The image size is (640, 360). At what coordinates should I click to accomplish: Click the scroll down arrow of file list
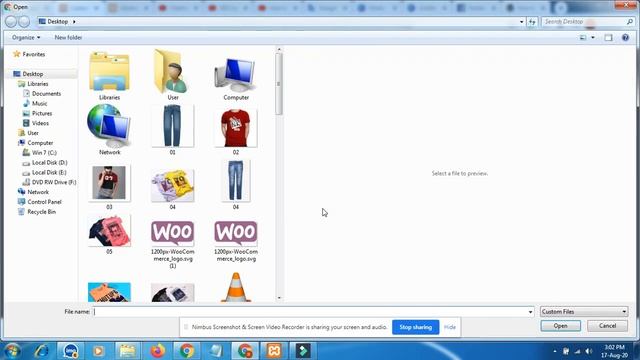coord(279,298)
